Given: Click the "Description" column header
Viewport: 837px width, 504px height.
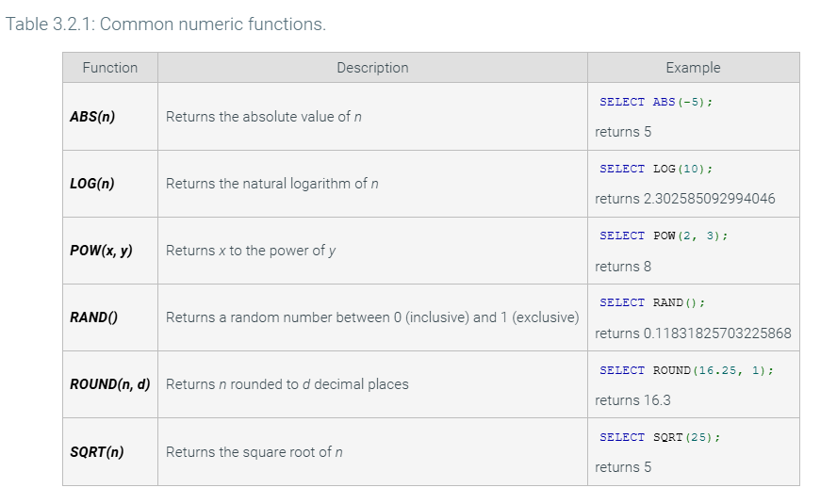Looking at the screenshot, I should point(372,68).
